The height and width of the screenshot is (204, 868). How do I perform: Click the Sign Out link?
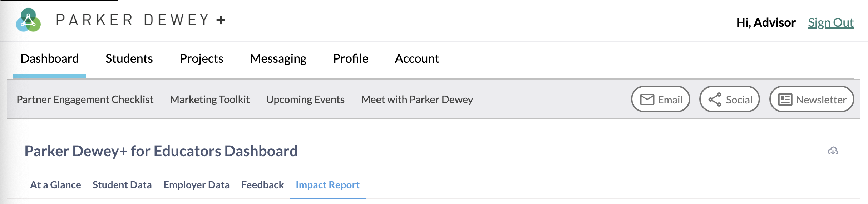pyautogui.click(x=831, y=22)
